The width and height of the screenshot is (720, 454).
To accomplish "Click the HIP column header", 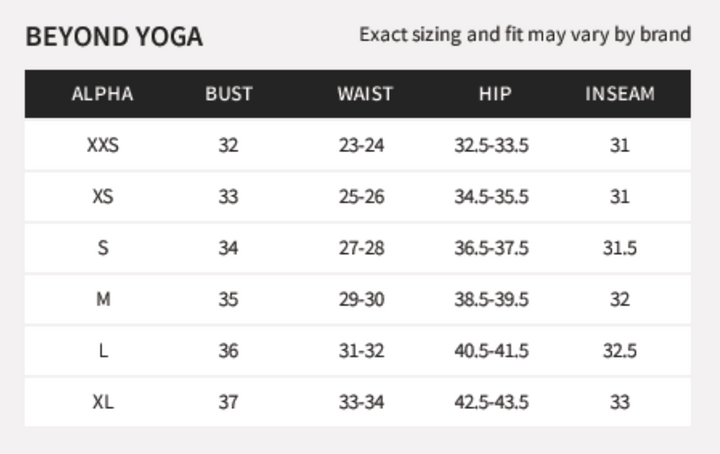I will (x=495, y=94).
